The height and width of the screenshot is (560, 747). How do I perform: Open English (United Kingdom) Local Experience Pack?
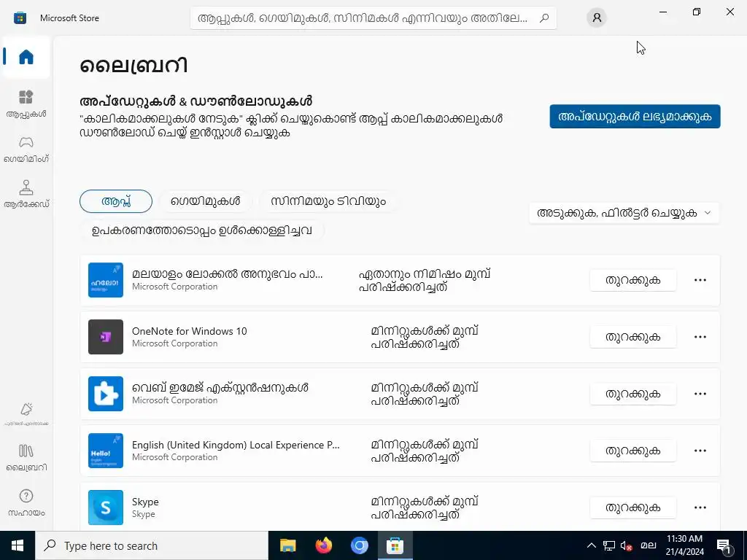coord(632,451)
